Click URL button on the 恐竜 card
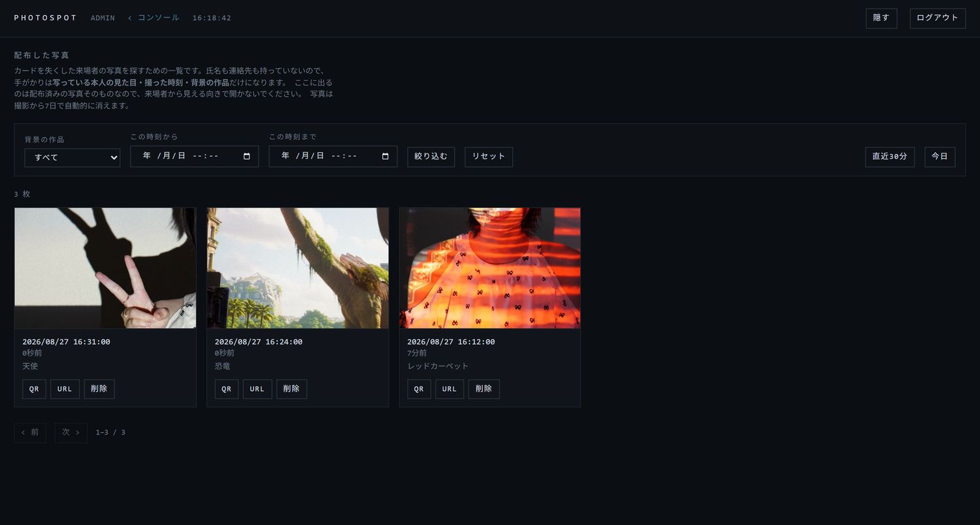Screen dimensions: 980x525 click(x=257, y=389)
